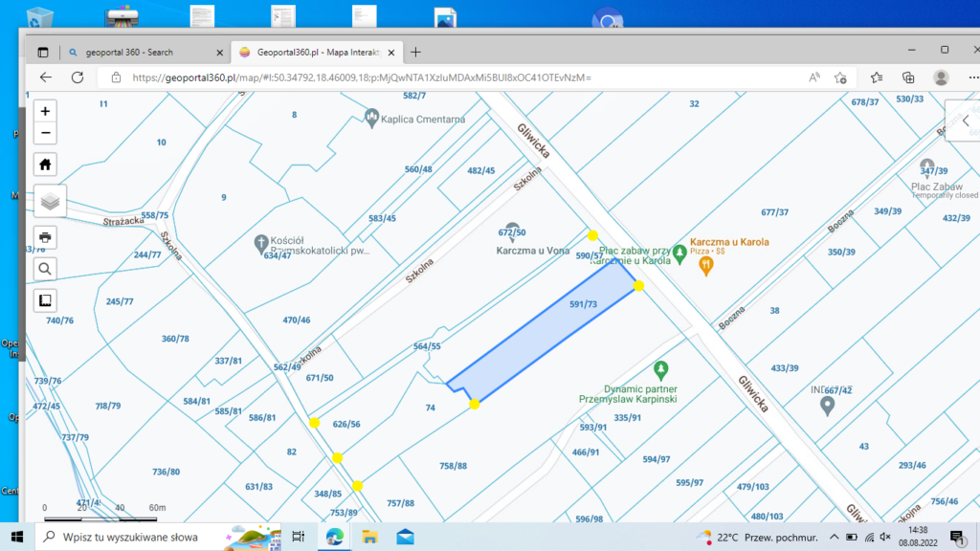Select parcel labeled 433/39
Viewport: 980px width, 551px height.
tap(785, 368)
